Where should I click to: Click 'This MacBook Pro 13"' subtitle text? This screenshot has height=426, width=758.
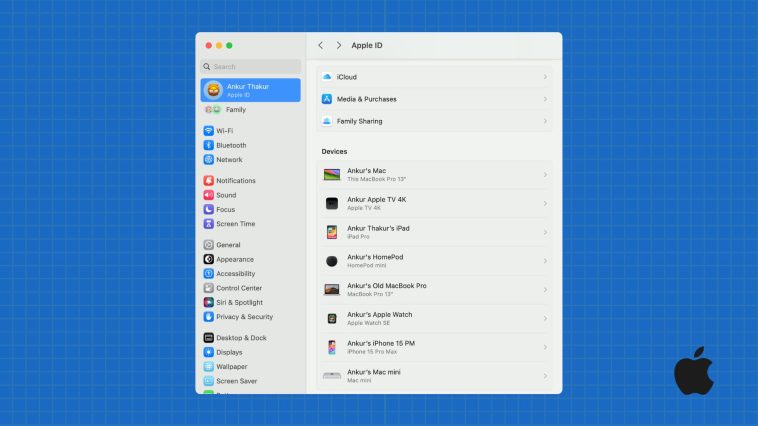coord(377,179)
